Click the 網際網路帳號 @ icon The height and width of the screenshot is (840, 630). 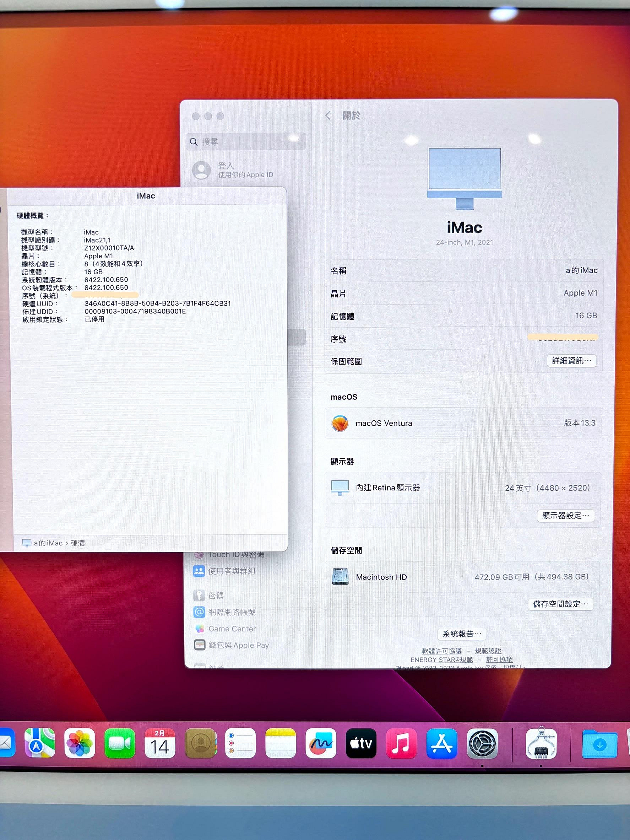(x=199, y=612)
